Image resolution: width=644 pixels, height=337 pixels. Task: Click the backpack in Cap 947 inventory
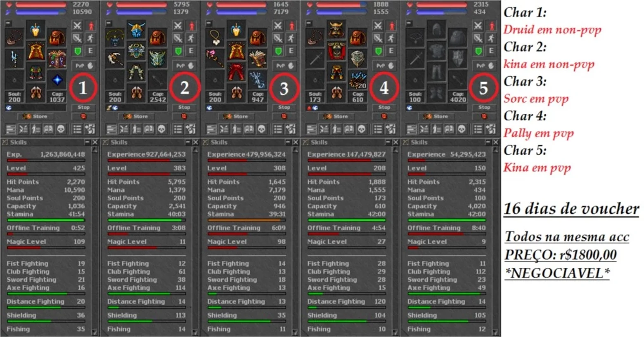[x=258, y=38]
